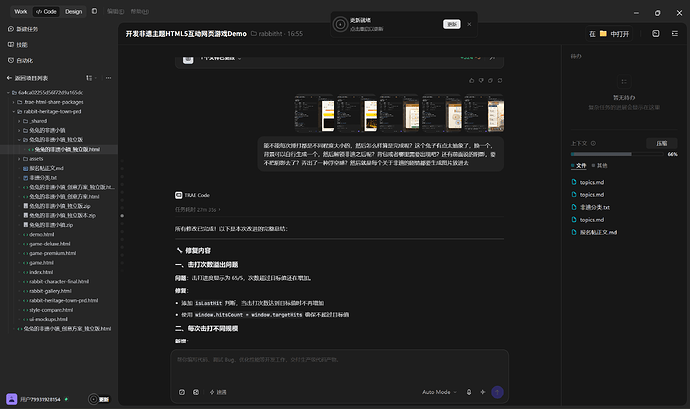Open the third attached screenshot thumbnail

coord(399,113)
